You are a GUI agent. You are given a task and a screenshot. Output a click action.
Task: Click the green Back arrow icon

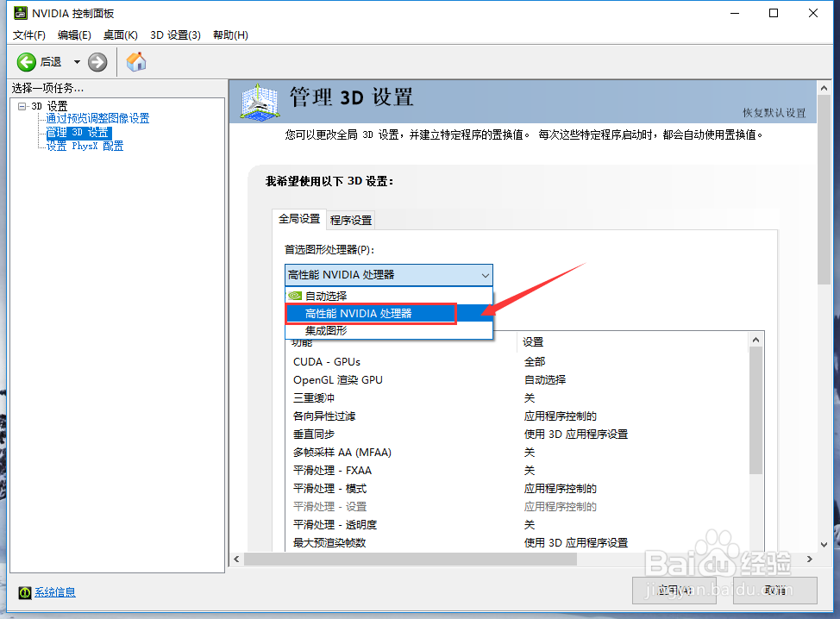[26, 62]
